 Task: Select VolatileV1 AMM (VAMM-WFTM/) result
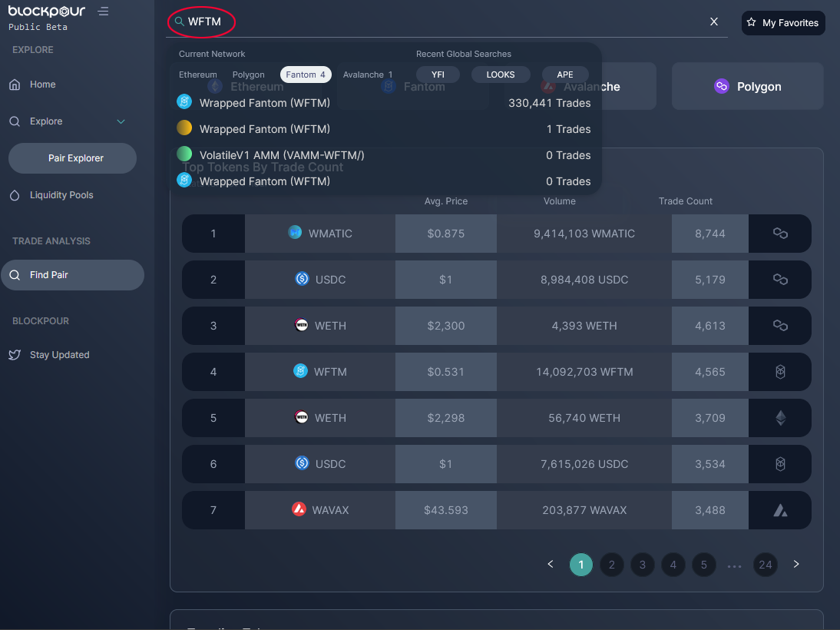coord(384,155)
